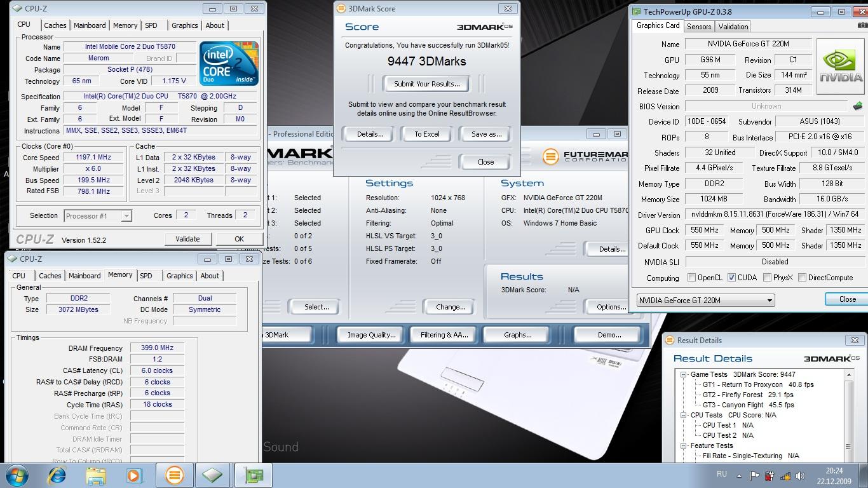Click the BIOS save chip icon in GPU-Z
868x488 pixels.
(858, 106)
